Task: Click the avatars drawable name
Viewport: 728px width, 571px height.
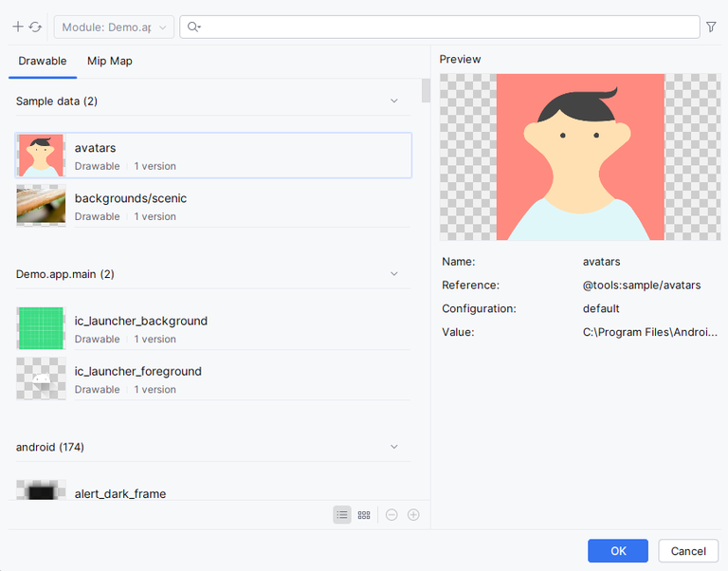Action: (x=95, y=148)
